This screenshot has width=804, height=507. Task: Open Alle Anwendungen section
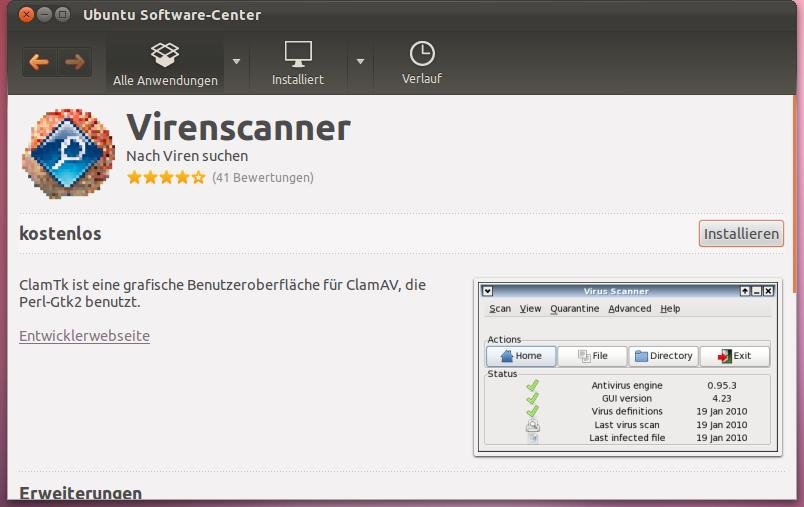click(x=165, y=64)
